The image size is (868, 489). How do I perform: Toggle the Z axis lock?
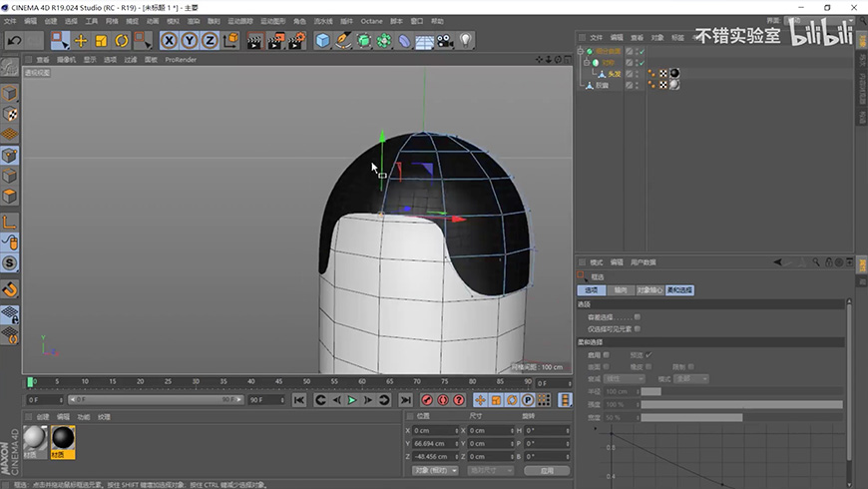pos(210,41)
